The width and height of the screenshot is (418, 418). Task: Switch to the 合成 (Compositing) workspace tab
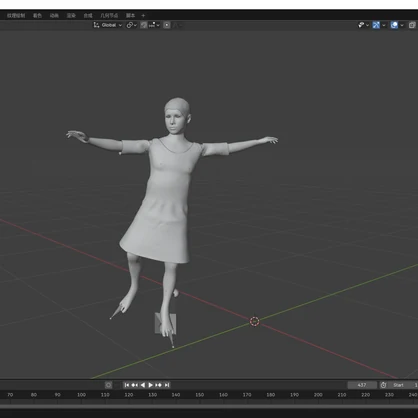[88, 15]
